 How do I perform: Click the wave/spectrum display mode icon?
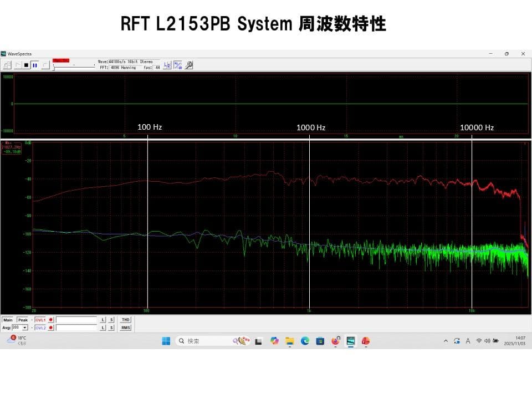(x=178, y=65)
